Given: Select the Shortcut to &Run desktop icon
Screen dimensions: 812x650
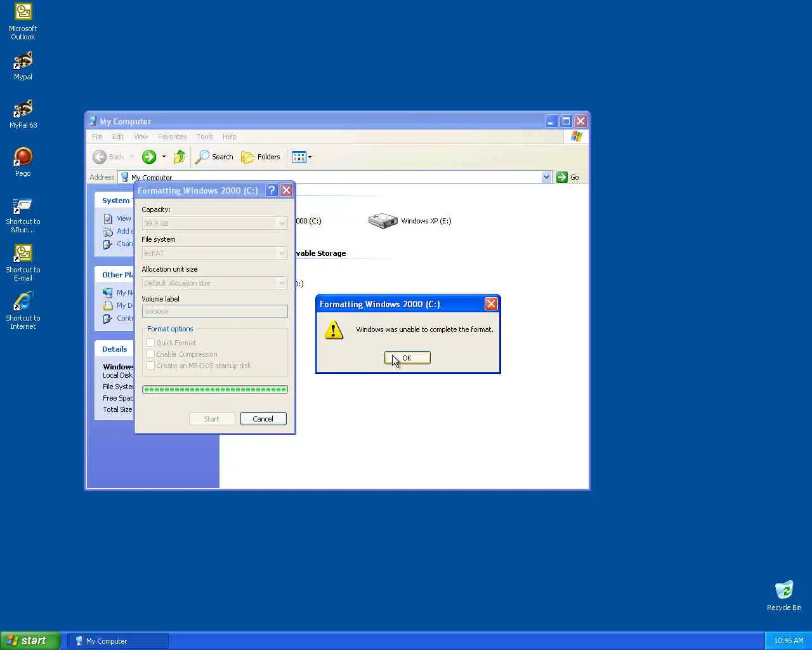Looking at the screenshot, I should (x=23, y=215).
